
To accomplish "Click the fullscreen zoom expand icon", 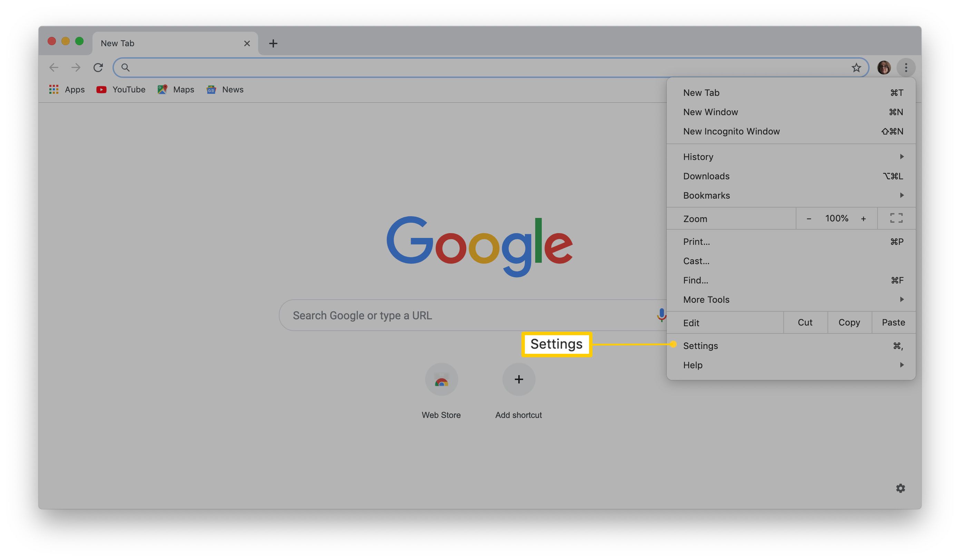I will (896, 218).
